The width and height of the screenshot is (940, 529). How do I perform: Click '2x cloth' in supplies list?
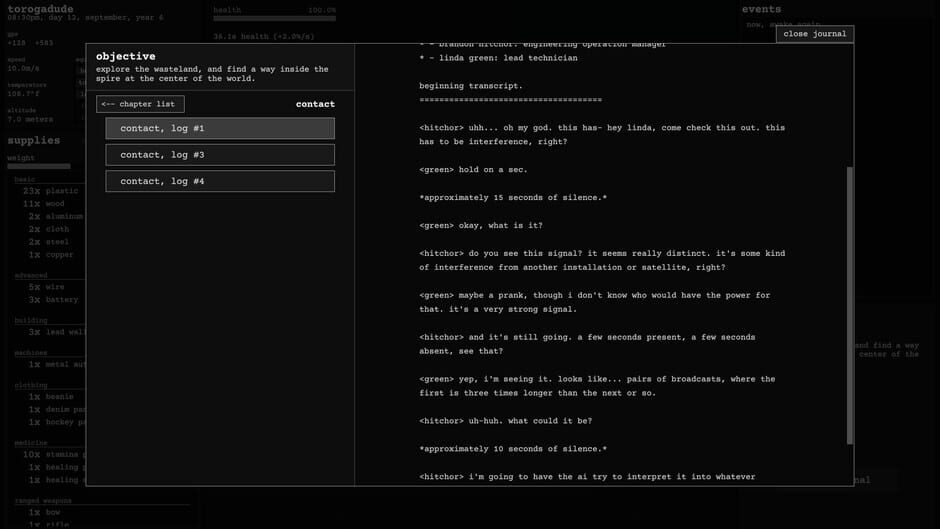tap(49, 229)
